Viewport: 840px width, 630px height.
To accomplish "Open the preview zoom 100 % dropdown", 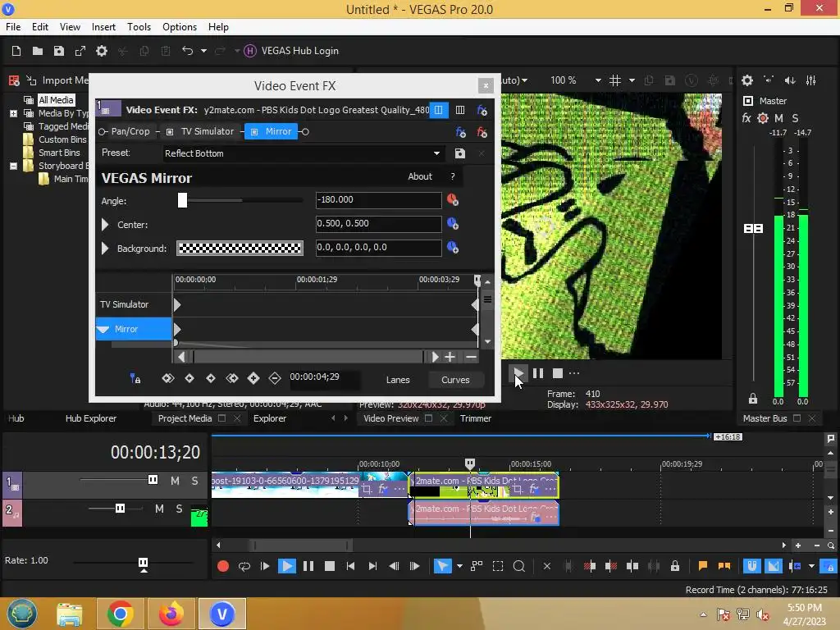I will (x=598, y=80).
